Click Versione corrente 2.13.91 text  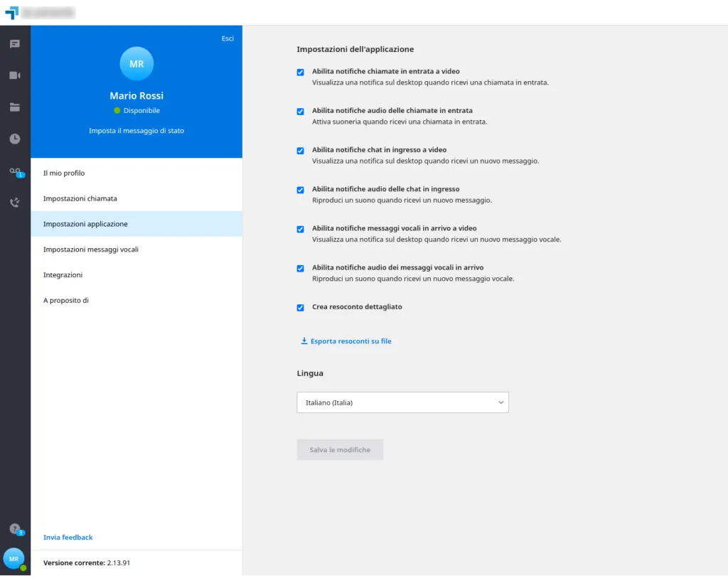pyautogui.click(x=87, y=562)
